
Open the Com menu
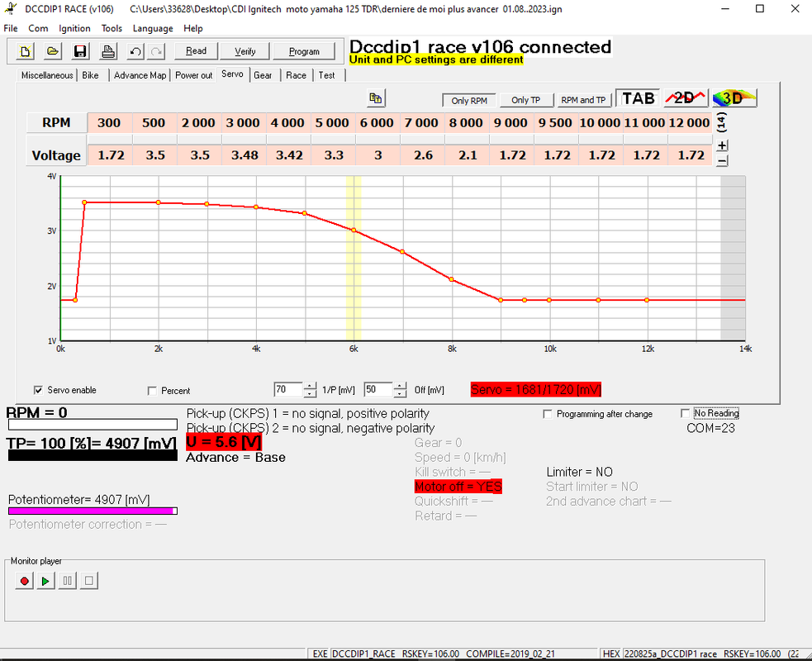point(38,28)
